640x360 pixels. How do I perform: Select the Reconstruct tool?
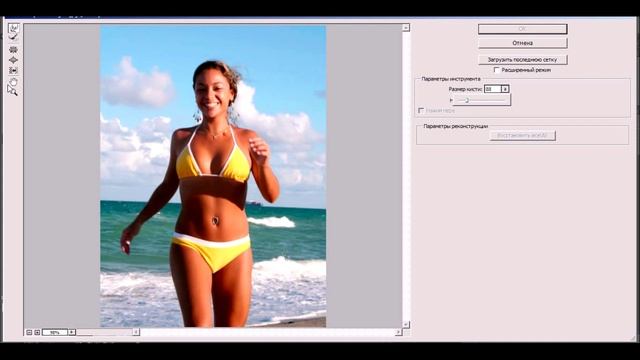click(13, 37)
